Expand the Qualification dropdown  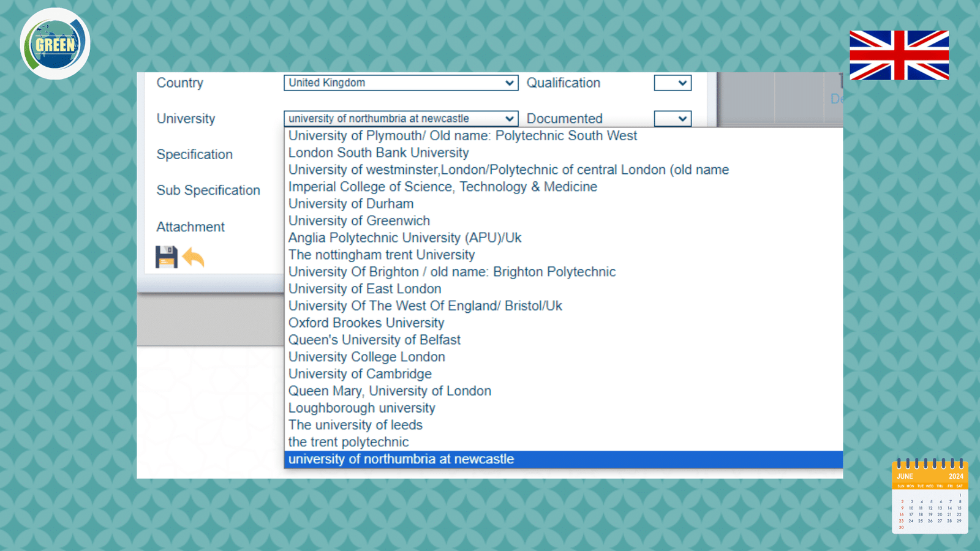click(673, 83)
